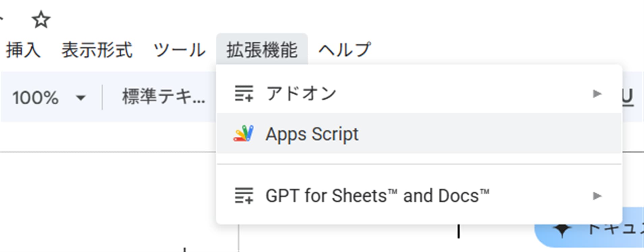This screenshot has width=644, height=252.
Task: Open the アドオン submenu
Action: pos(419,93)
